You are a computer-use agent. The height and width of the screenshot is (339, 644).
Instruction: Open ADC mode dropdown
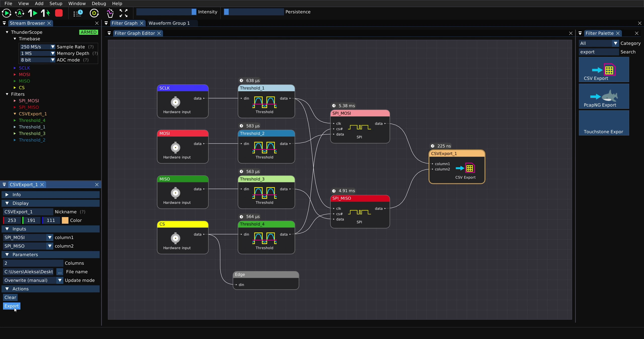(37, 60)
